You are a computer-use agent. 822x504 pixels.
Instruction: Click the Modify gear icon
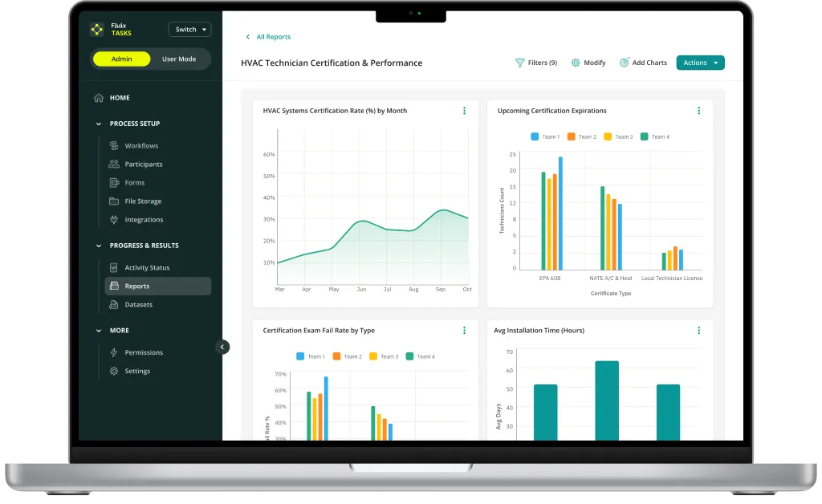576,63
